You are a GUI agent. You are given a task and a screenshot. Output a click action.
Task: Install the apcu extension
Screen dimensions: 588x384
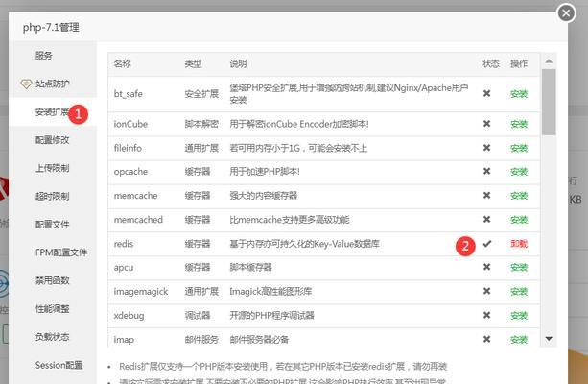(x=519, y=267)
